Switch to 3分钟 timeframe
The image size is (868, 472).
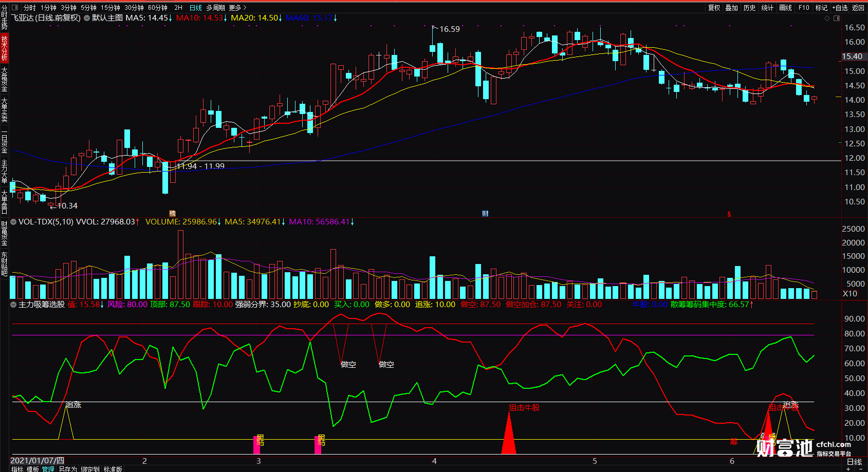click(68, 8)
